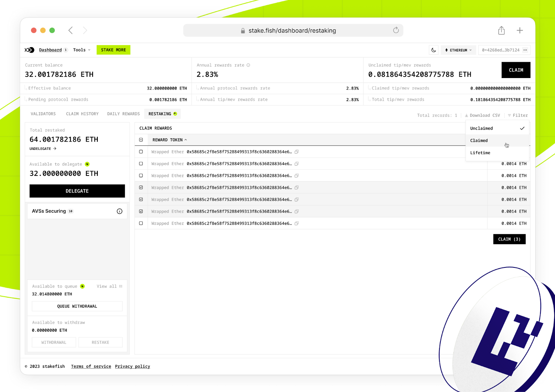The height and width of the screenshot is (392, 555).
Task: Copy the address in the sixth Wrapped Ether row
Action: point(297,211)
